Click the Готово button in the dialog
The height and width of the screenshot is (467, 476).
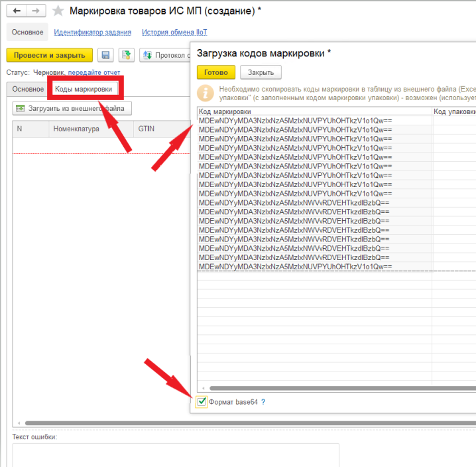(215, 72)
